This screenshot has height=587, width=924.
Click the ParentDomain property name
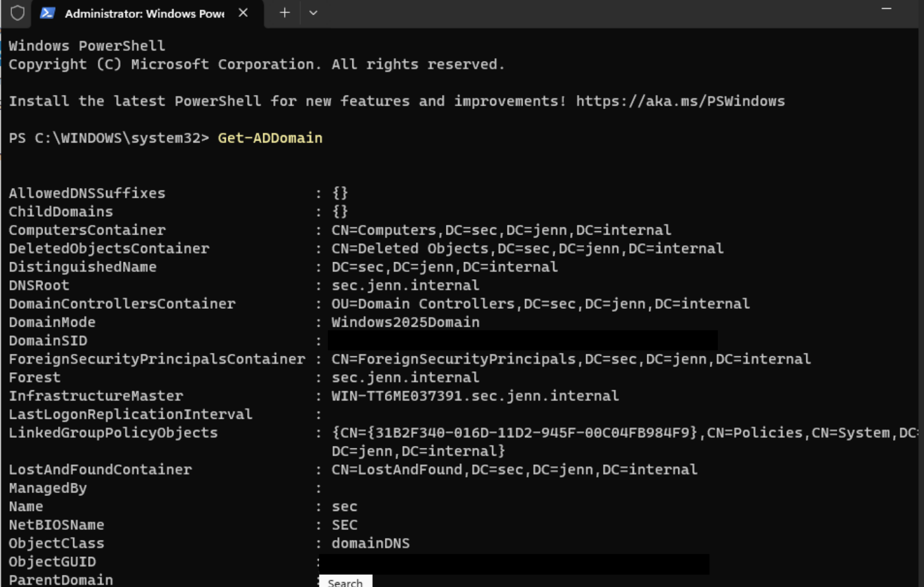(x=61, y=580)
